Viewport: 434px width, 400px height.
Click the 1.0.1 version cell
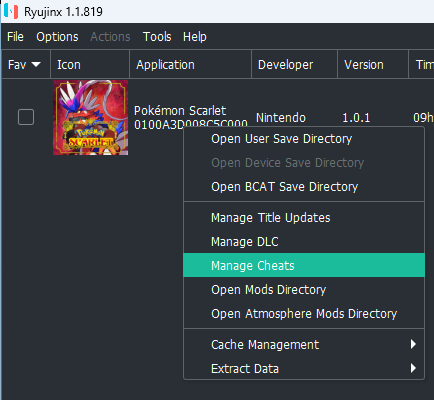point(356,118)
